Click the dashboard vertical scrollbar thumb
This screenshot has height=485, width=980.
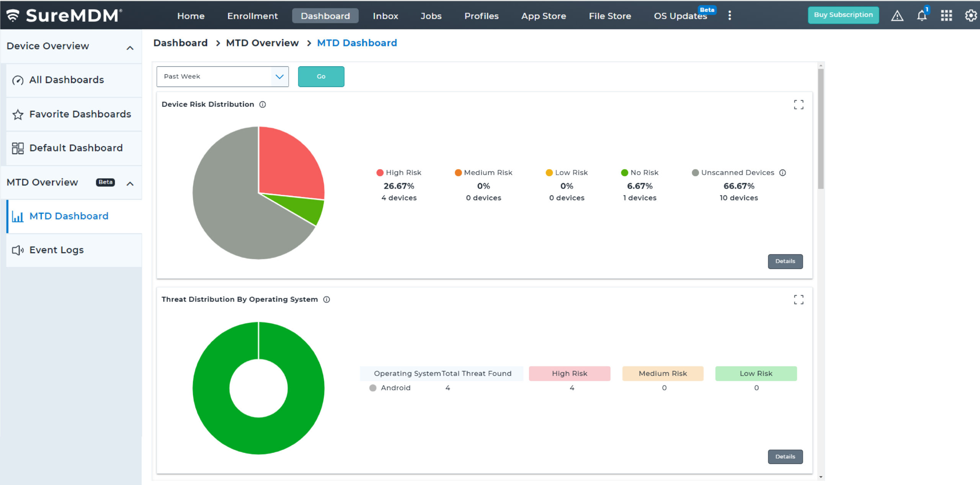click(x=820, y=129)
